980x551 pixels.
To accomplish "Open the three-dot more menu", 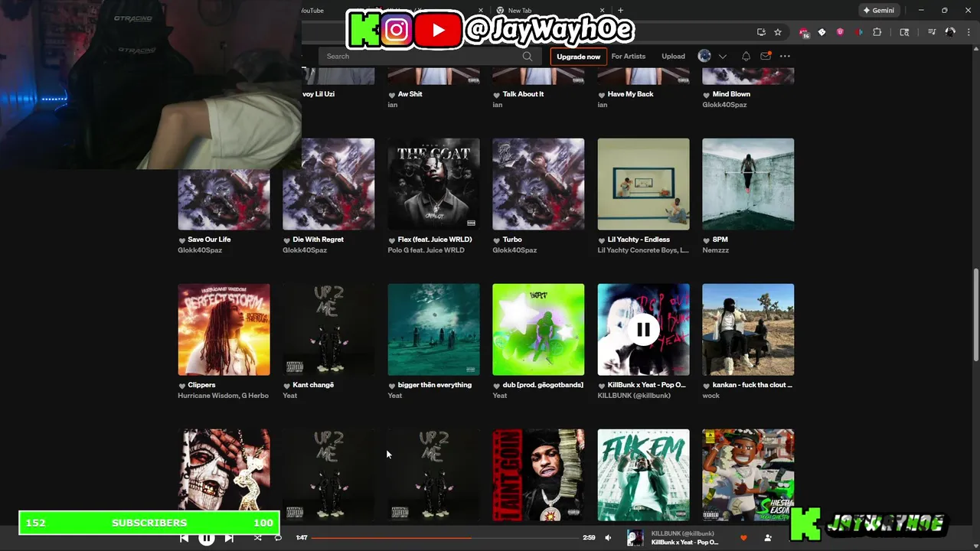I will tap(785, 56).
